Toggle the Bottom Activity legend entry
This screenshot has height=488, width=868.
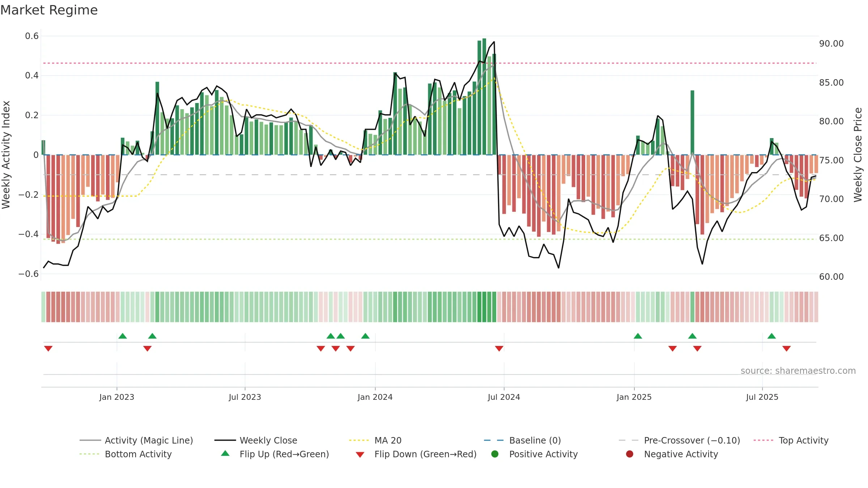pos(125,454)
